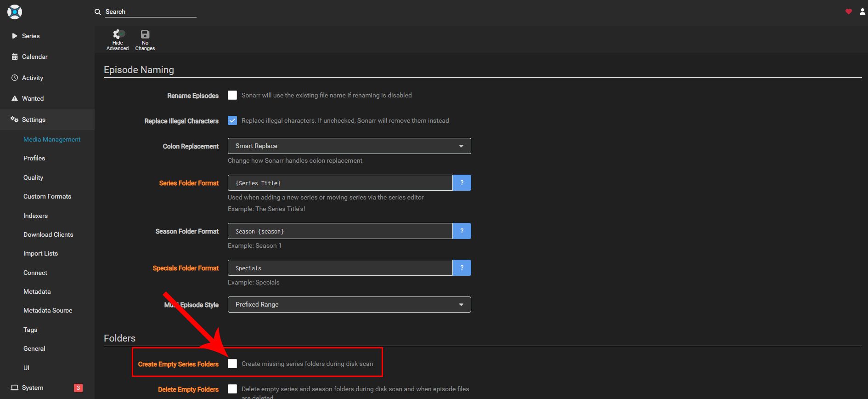The height and width of the screenshot is (399, 868).
Task: Open the user account icon
Action: point(862,11)
